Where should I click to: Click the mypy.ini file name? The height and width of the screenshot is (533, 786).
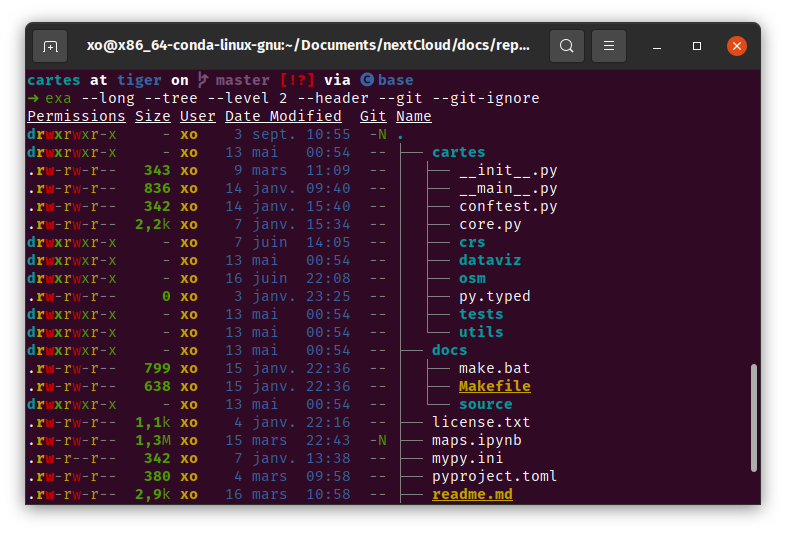pyautogui.click(x=468, y=458)
